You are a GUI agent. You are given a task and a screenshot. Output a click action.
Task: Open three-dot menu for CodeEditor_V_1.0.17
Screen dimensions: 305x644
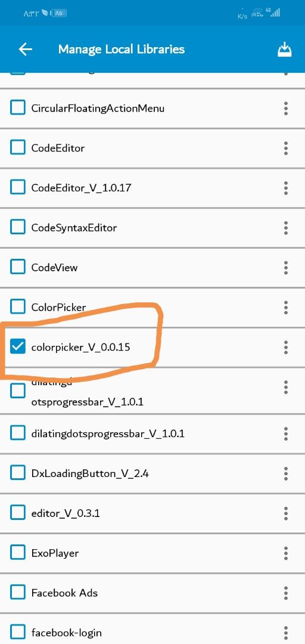(286, 188)
